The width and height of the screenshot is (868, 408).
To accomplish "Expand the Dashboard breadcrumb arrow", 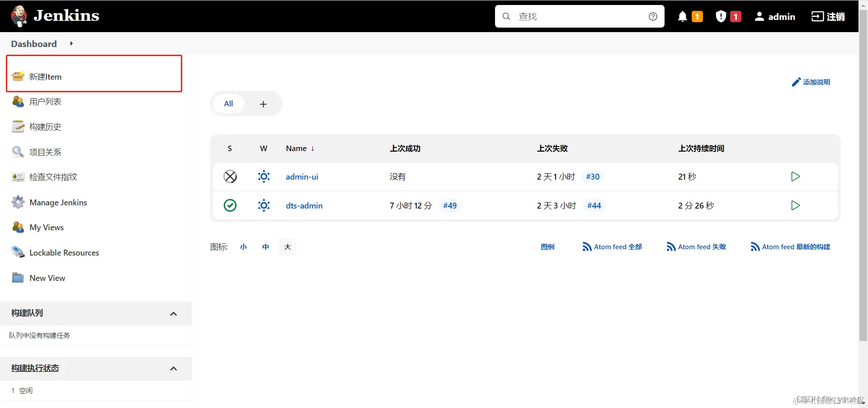I will pos(71,43).
